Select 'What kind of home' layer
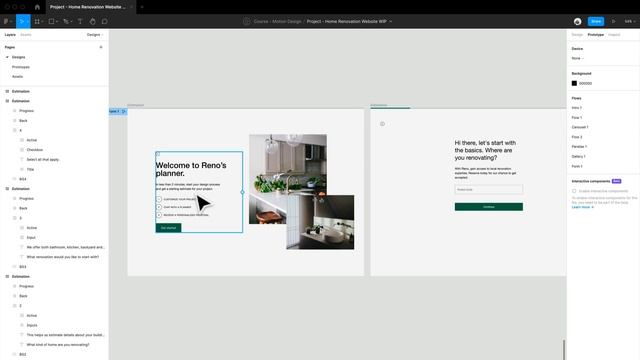 pos(58,345)
